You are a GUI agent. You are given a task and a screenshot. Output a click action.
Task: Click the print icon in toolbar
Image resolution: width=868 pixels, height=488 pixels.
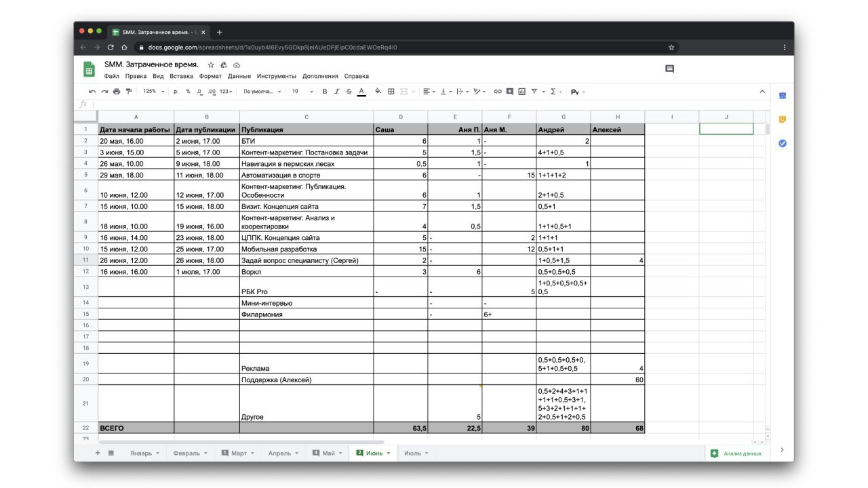117,91
